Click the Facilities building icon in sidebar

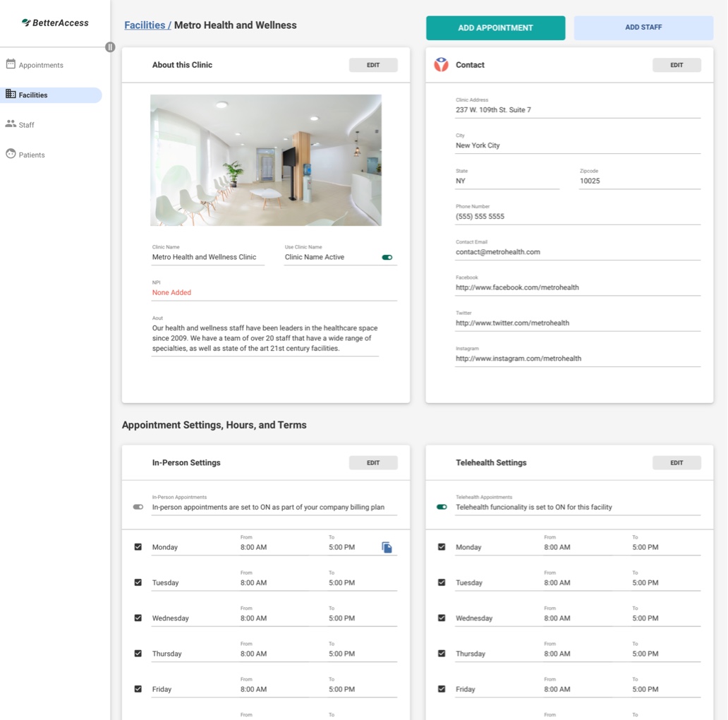click(x=11, y=94)
